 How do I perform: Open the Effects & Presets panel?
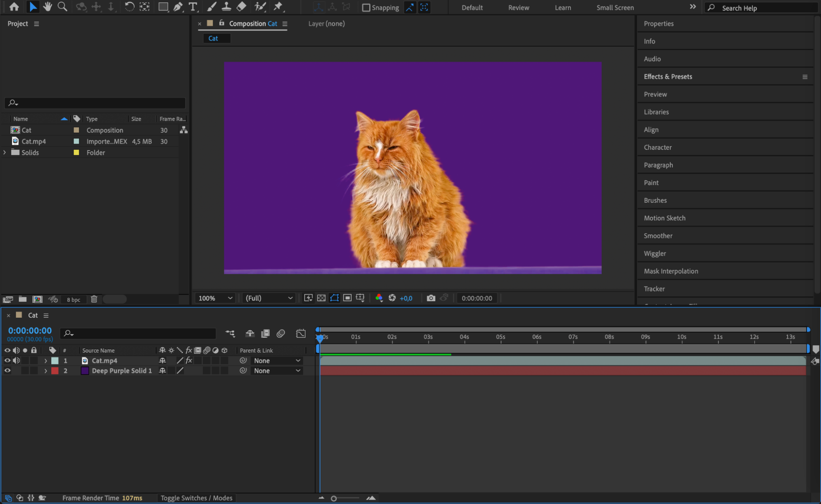point(668,76)
